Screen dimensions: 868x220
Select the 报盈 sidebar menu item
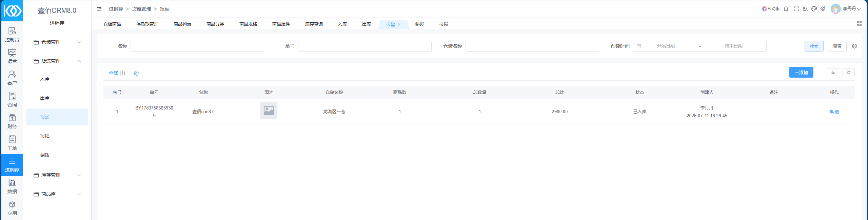point(57,117)
